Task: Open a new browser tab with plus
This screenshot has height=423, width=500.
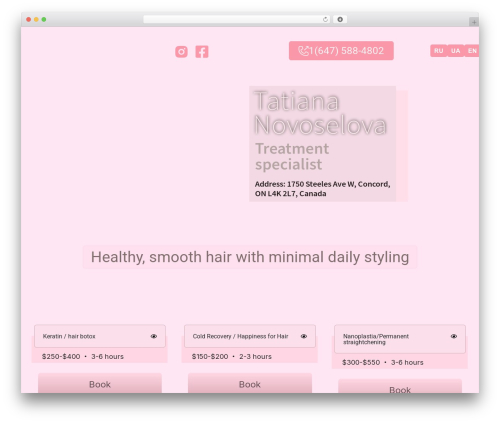Action: (474, 22)
